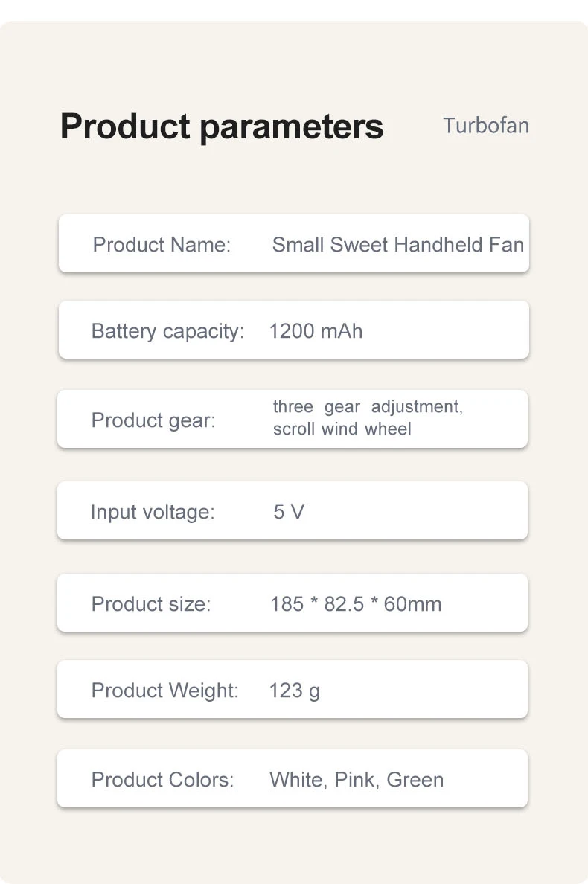
Task: Click the White color text
Action: click(298, 781)
